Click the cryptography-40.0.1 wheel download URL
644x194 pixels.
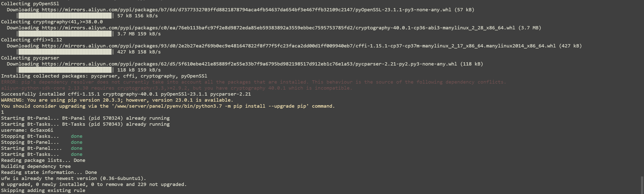(x=278, y=28)
